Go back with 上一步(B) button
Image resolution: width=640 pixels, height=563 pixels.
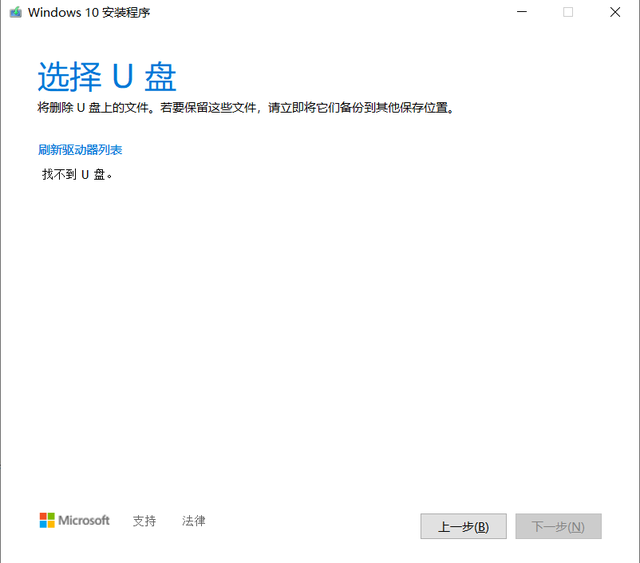pyautogui.click(x=463, y=526)
